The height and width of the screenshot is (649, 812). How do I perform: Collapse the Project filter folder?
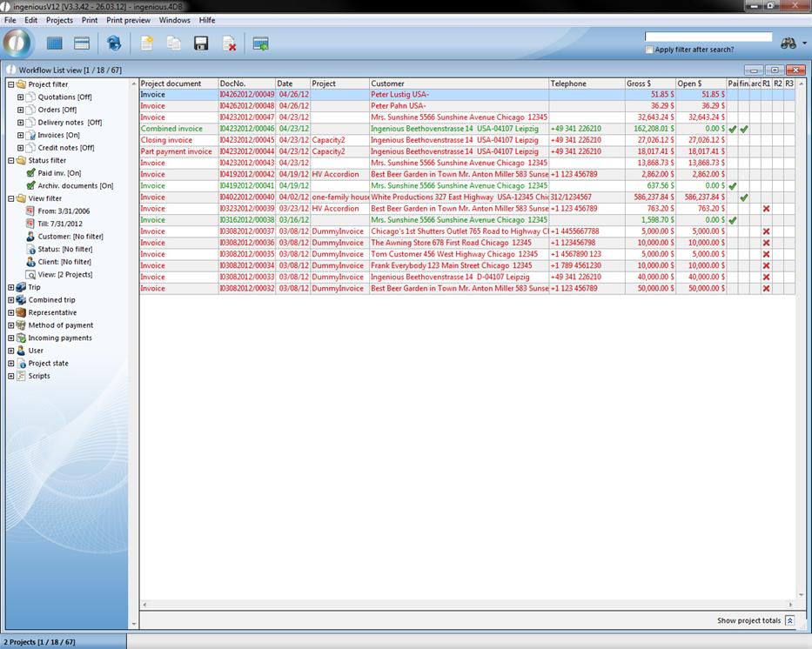(x=11, y=84)
